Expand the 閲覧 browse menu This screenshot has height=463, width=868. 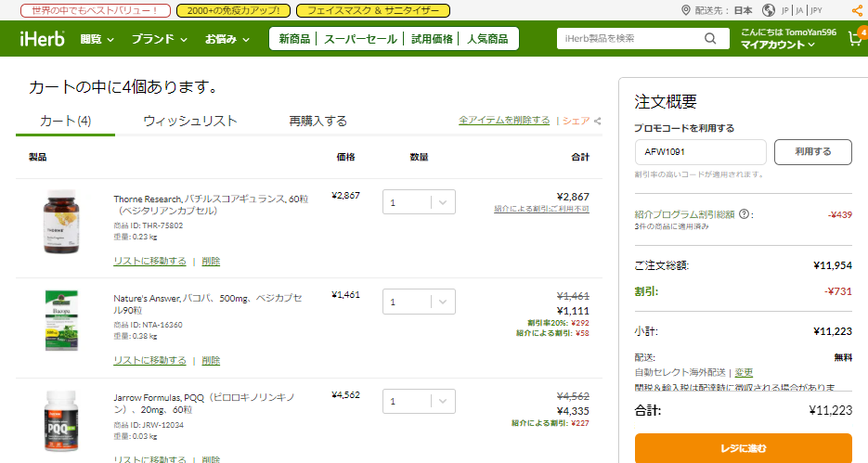pos(97,39)
